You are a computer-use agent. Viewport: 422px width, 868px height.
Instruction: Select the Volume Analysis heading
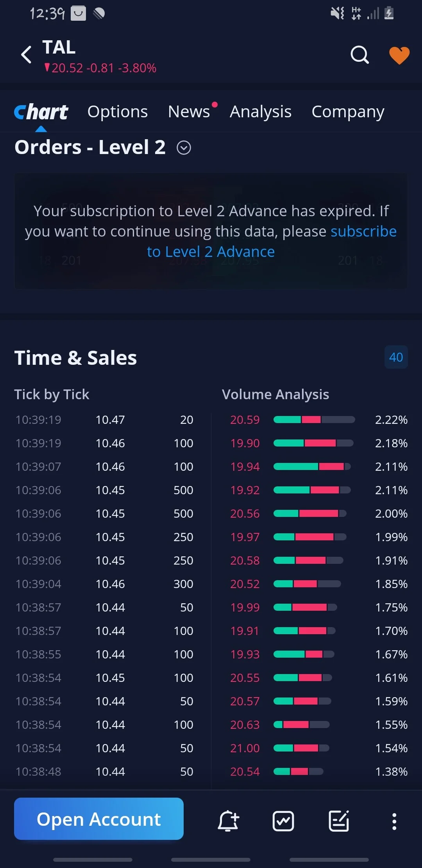pyautogui.click(x=275, y=394)
